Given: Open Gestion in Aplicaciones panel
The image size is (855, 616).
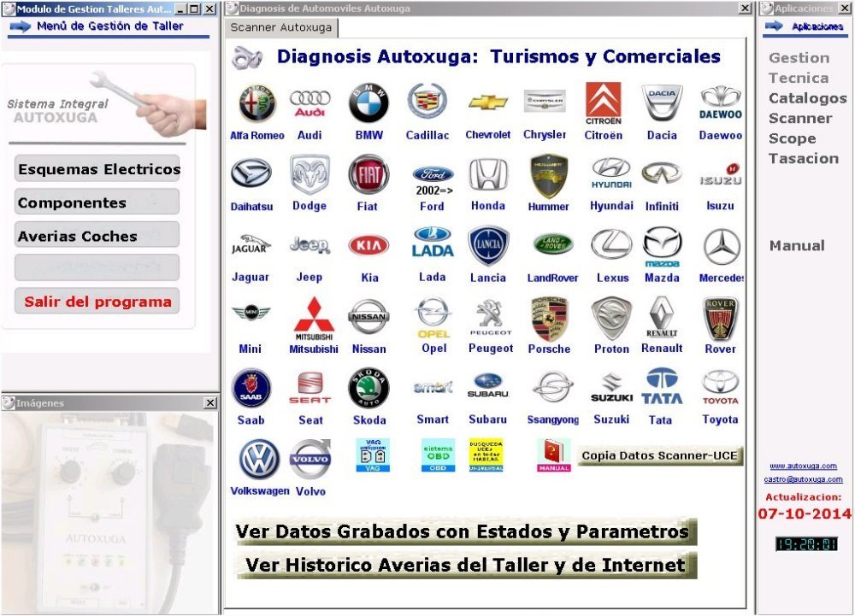Looking at the screenshot, I should click(x=799, y=58).
